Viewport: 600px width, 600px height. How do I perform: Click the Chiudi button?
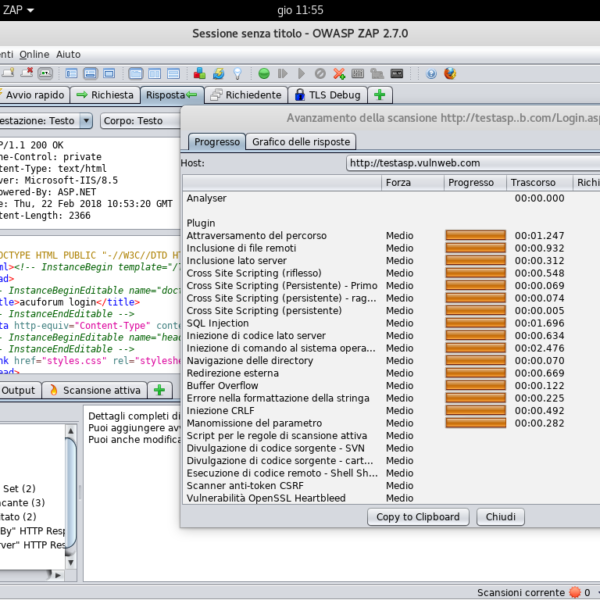pos(500,517)
